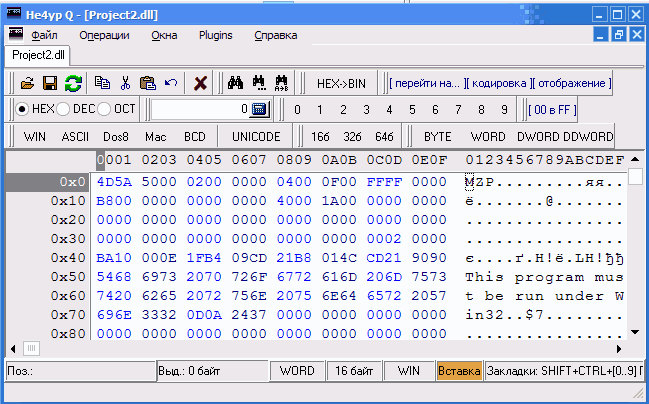This screenshot has width=649, height=404.
Task: Click the WORD status bar cell
Action: 297,371
